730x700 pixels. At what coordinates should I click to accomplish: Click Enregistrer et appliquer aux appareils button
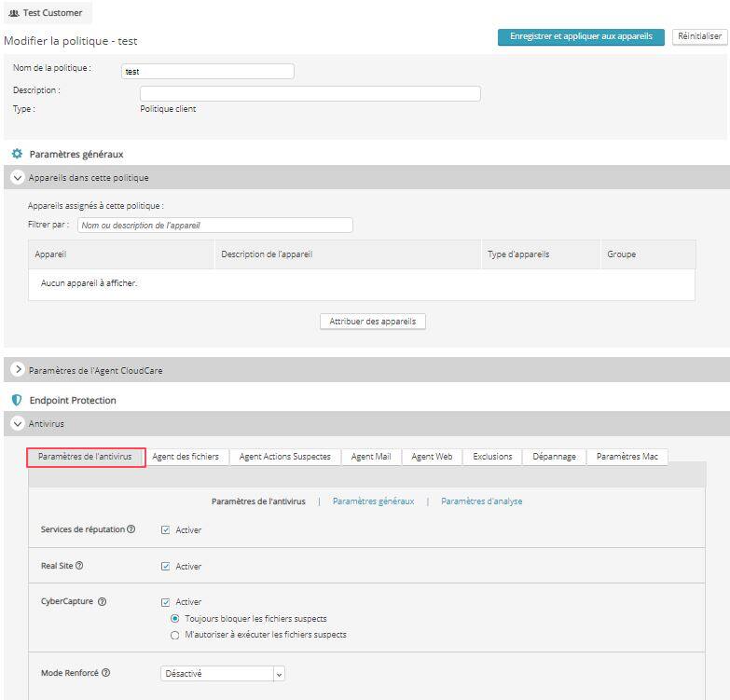pos(581,36)
